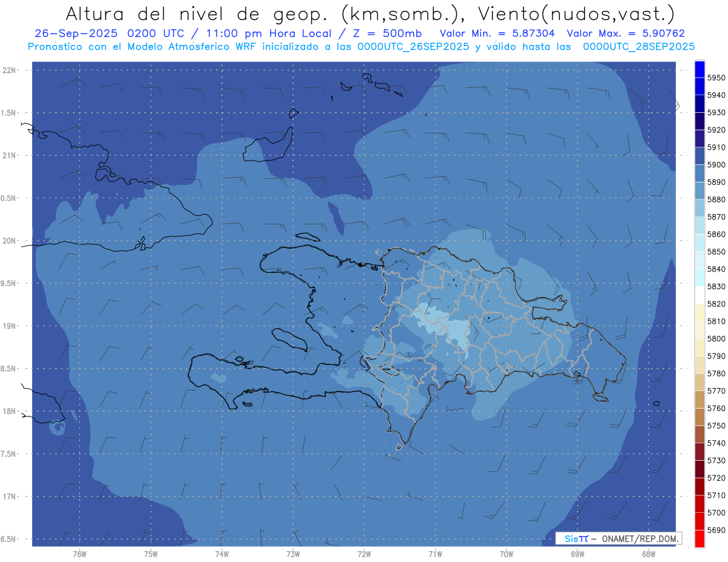
Task: Click the 'Valor Min. = 5.87304' value
Action: point(497,33)
